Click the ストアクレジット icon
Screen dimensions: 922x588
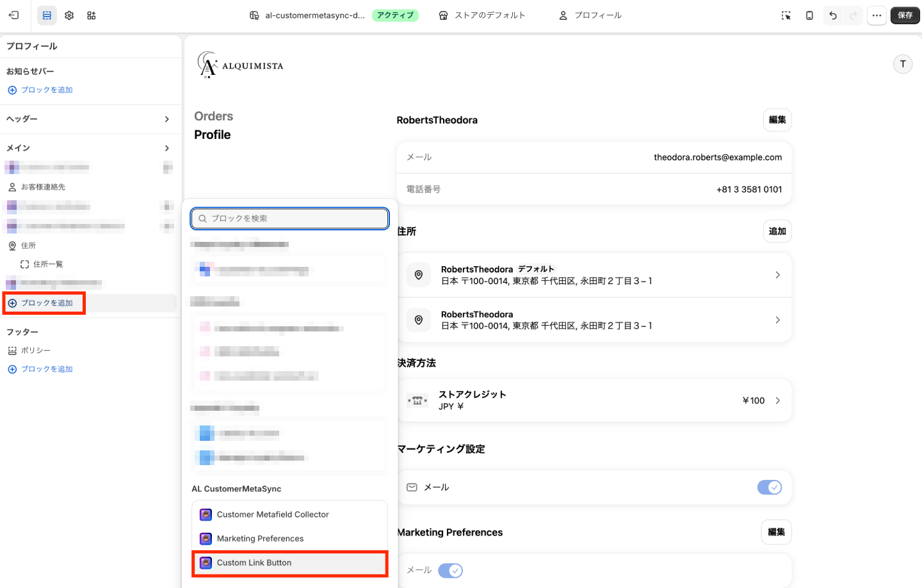tap(417, 401)
